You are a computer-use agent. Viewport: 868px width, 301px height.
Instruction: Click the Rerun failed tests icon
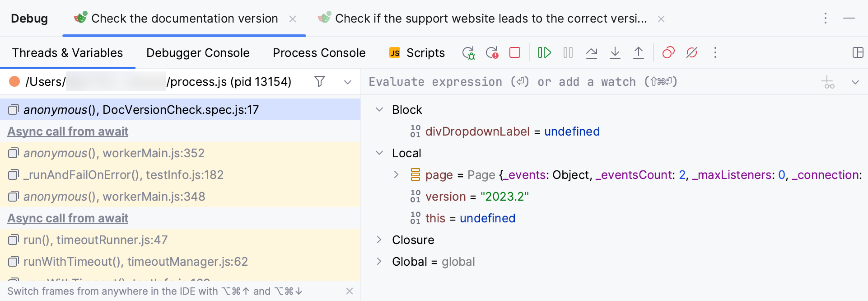point(492,53)
